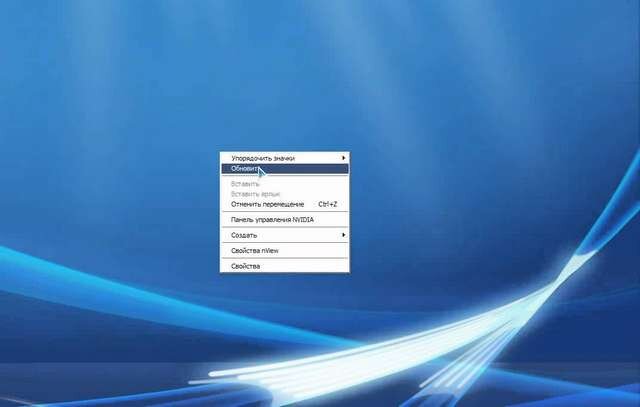Open Свойства nView

pos(284,251)
